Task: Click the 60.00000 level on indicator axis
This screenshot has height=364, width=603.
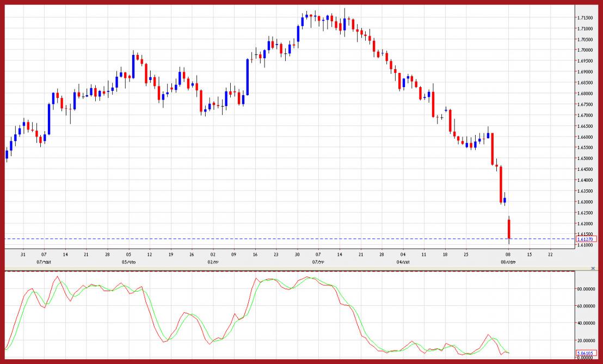Action: point(587,306)
